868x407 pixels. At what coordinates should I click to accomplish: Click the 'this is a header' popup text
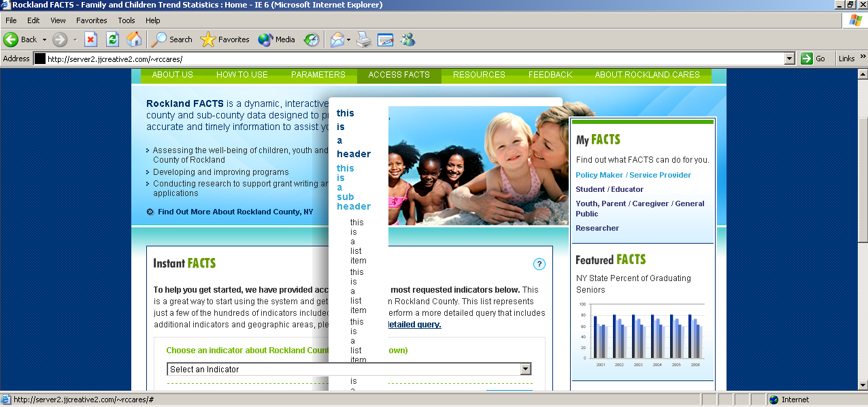[x=354, y=133]
